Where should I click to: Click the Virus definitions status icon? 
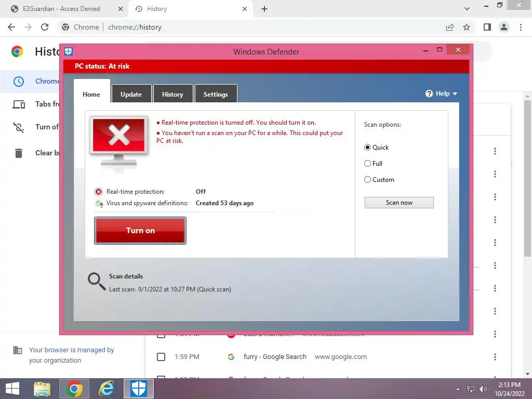(99, 204)
